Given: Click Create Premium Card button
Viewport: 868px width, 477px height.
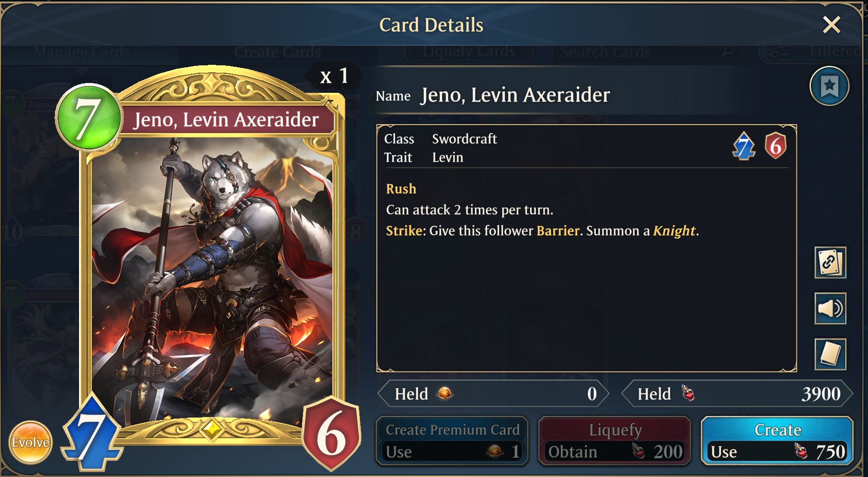Looking at the screenshot, I should [x=452, y=441].
